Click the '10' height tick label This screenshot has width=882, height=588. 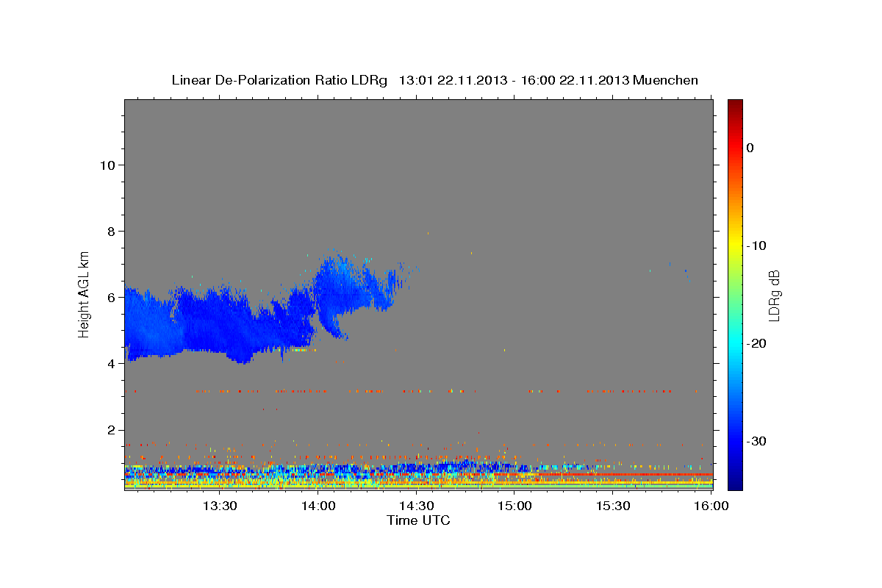click(x=107, y=165)
